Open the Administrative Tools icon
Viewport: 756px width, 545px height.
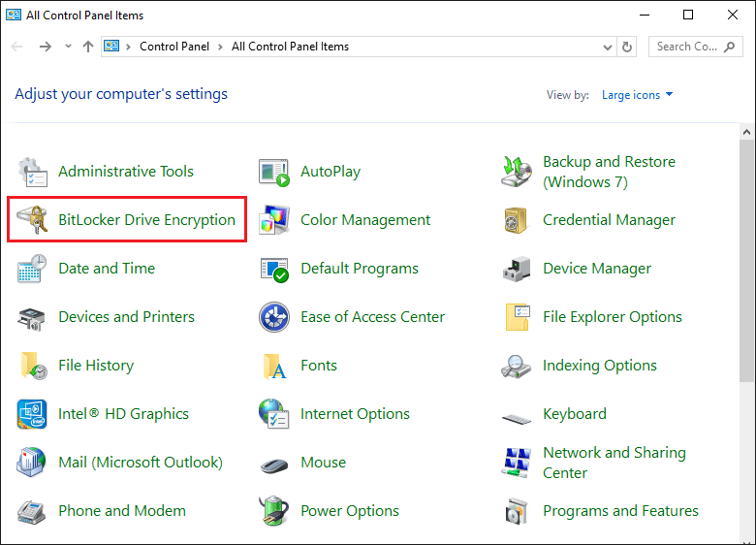(33, 173)
